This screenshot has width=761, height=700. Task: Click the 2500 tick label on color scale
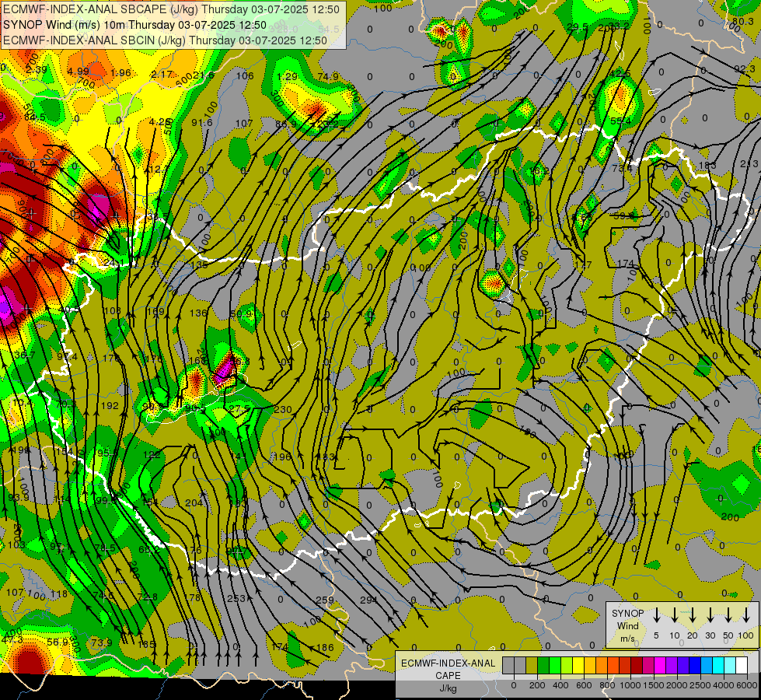click(x=700, y=685)
